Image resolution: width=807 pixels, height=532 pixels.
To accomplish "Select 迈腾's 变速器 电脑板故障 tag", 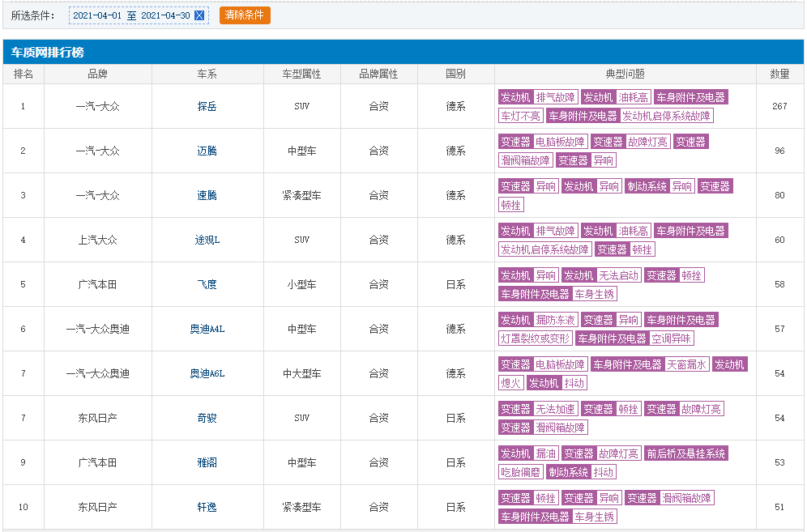I will (543, 142).
